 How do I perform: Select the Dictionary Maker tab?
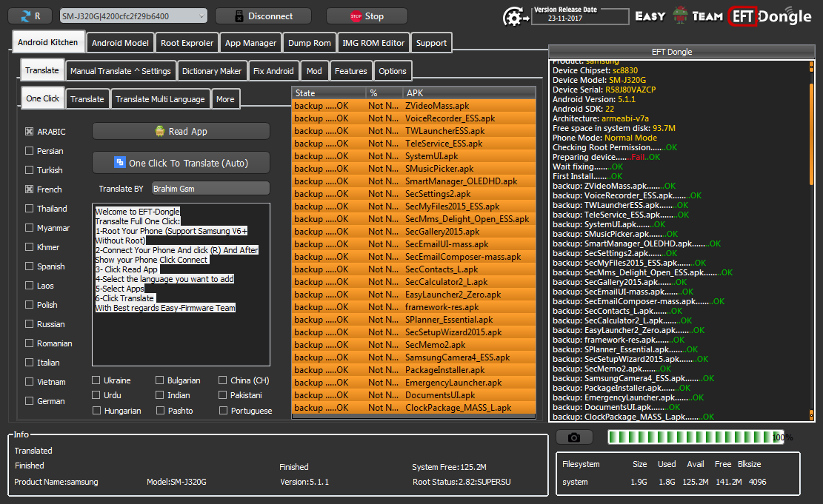(x=212, y=71)
